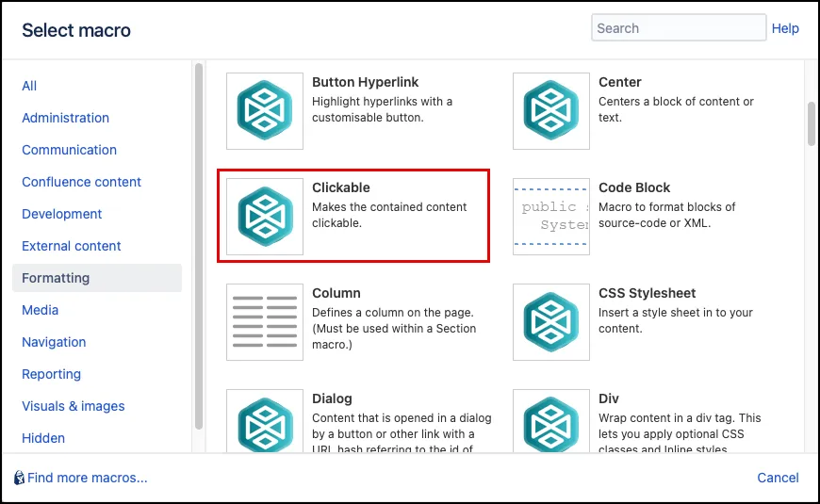Select the Formatting category
Screen dimensions: 820x504
tap(97, 278)
